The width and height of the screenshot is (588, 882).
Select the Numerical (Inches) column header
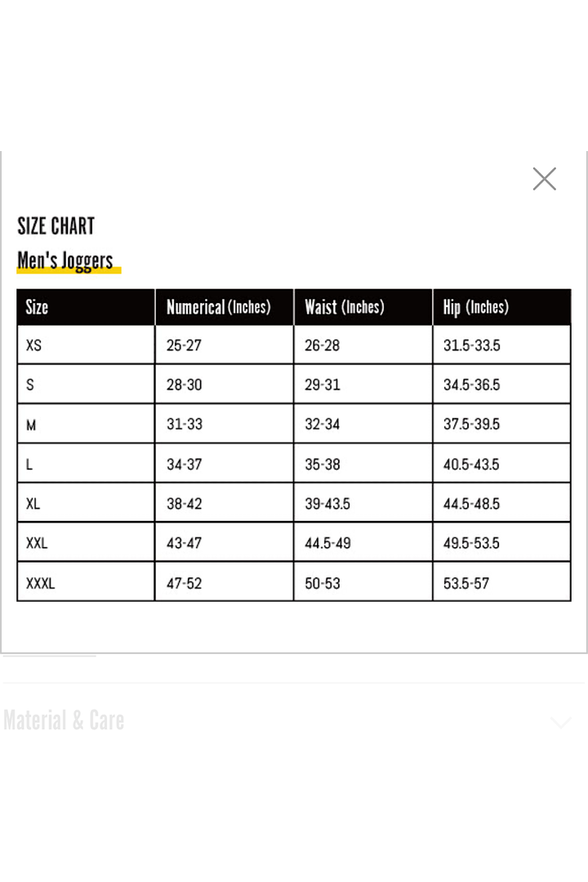[218, 307]
